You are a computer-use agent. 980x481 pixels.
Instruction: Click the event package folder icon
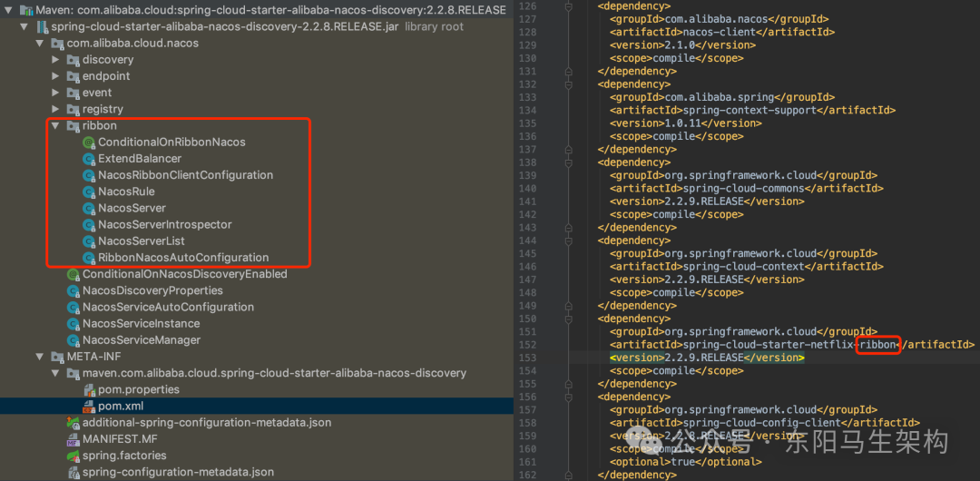(x=73, y=93)
